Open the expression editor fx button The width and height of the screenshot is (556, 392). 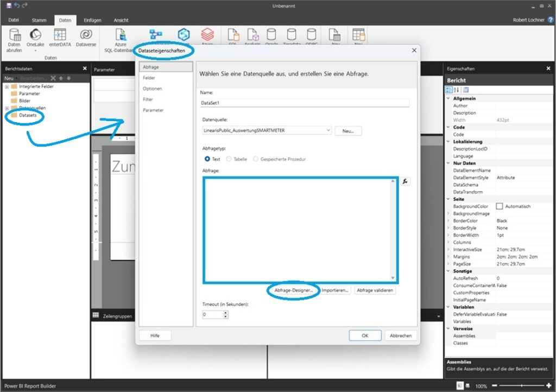[x=405, y=181]
